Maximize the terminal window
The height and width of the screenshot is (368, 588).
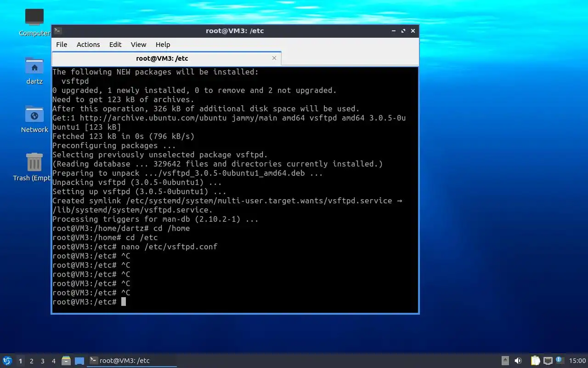pos(403,31)
